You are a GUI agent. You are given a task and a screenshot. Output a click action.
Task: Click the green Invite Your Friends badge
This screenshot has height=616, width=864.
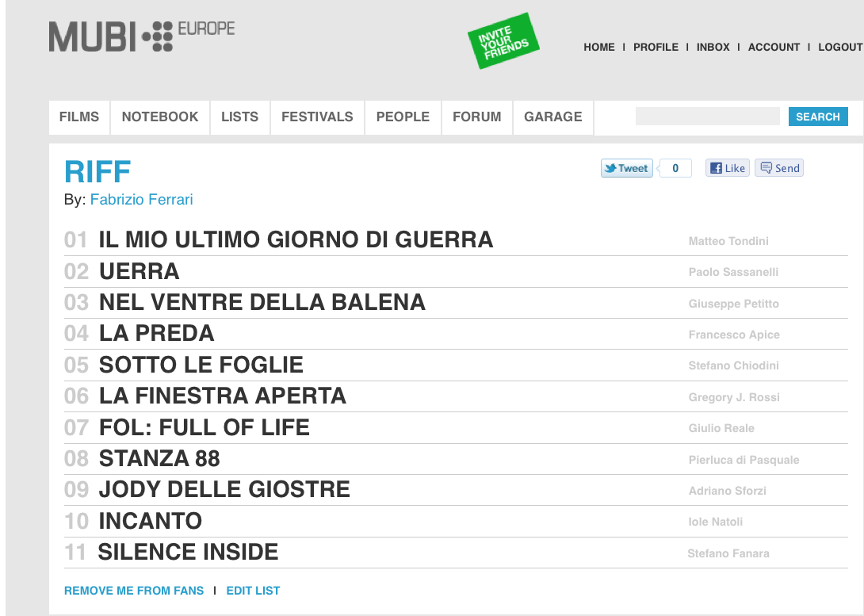coord(503,41)
